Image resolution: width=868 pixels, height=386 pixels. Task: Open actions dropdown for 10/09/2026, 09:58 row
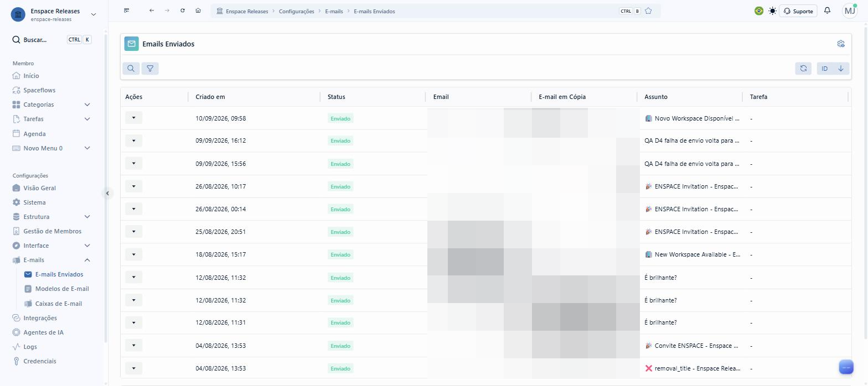133,118
